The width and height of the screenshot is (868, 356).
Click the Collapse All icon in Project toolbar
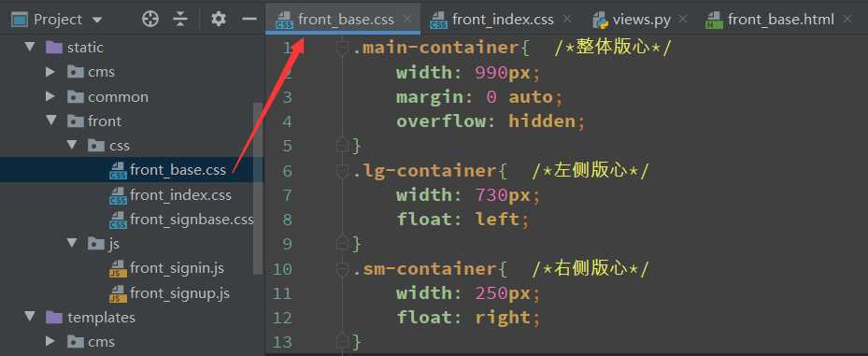(180, 20)
